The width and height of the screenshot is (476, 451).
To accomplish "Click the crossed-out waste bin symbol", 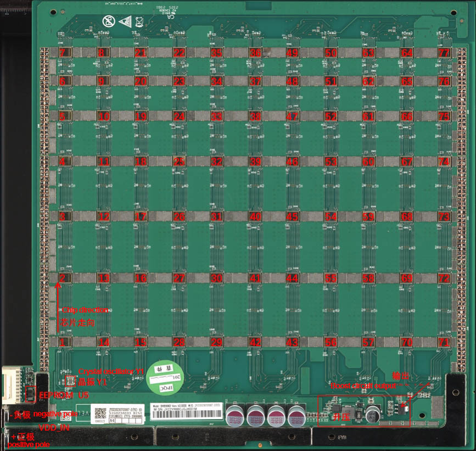I will pyautogui.click(x=139, y=23).
